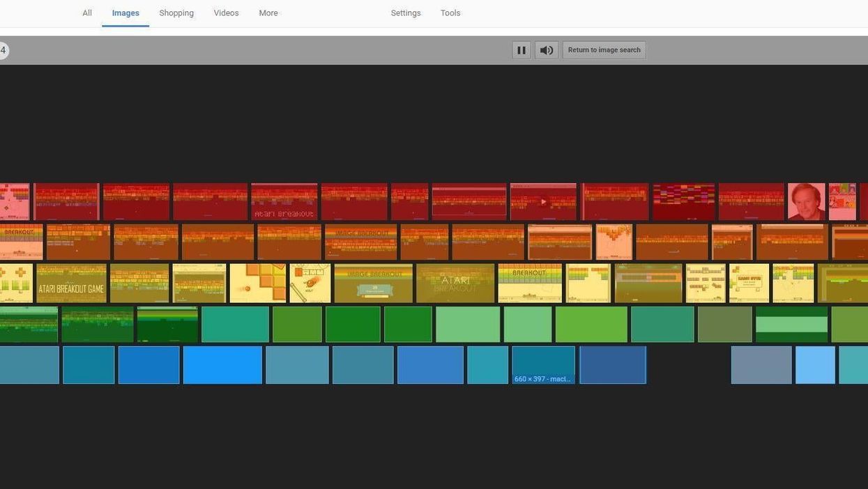Pause the Breakout game

521,50
